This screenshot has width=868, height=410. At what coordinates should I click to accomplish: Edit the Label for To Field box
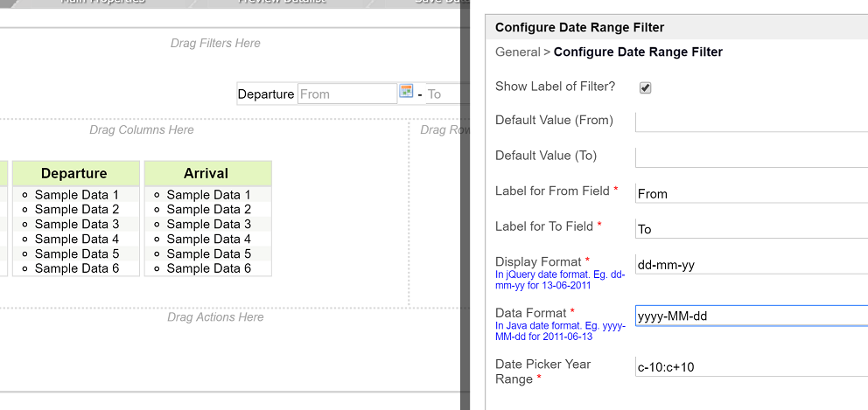click(x=751, y=229)
